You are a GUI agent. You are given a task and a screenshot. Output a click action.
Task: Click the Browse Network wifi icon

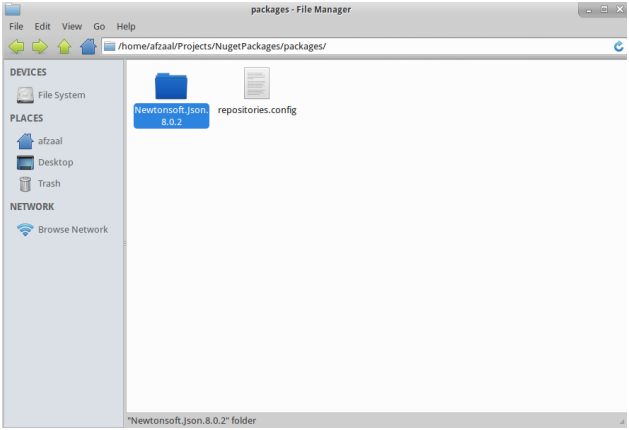[25, 229]
